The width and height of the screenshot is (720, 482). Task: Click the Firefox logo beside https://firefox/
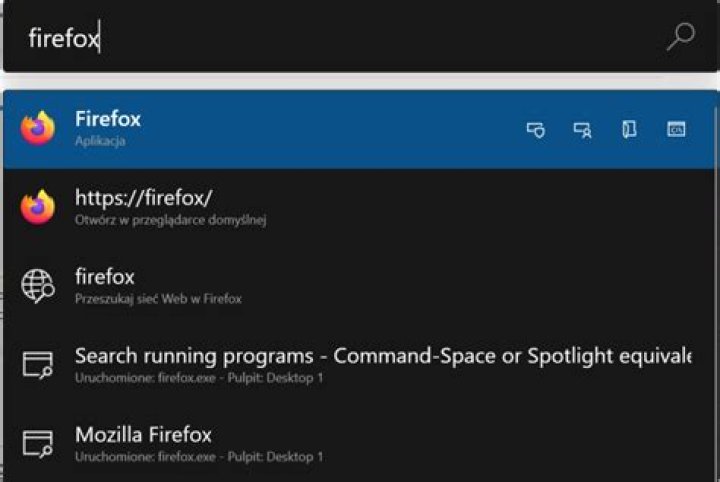click(x=38, y=207)
